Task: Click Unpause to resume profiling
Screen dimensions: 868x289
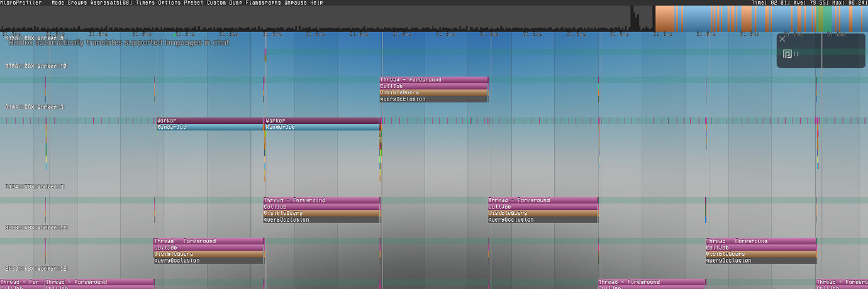Action: tap(295, 3)
